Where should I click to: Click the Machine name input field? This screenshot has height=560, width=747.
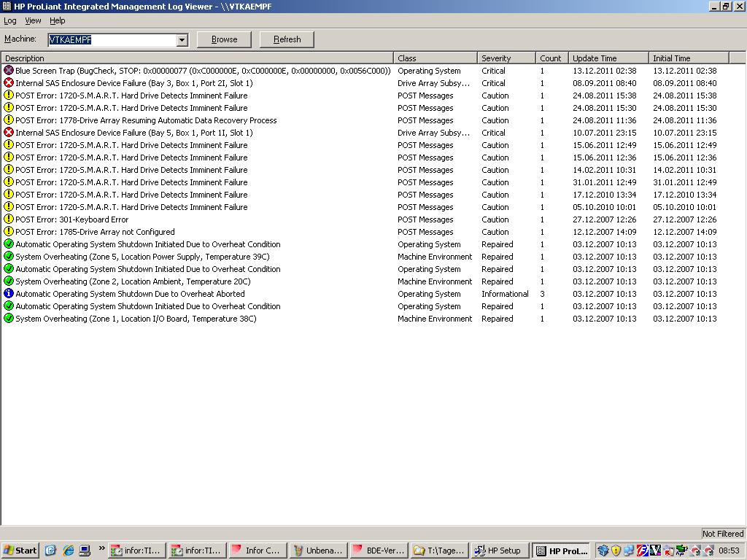tap(112, 40)
